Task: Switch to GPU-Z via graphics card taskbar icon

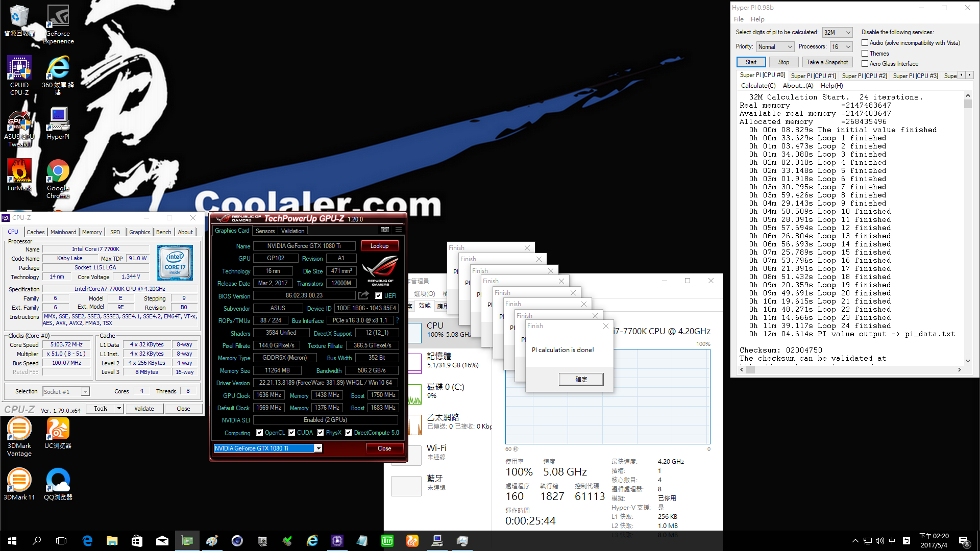Action: (187, 541)
